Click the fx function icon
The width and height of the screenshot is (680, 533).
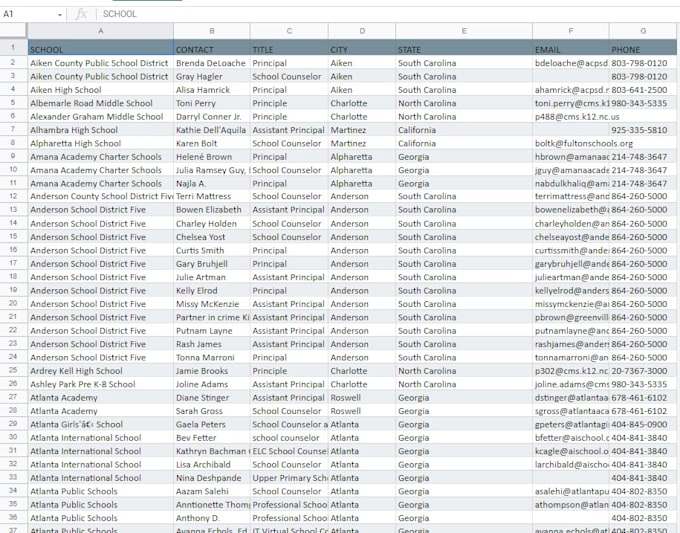(x=81, y=14)
